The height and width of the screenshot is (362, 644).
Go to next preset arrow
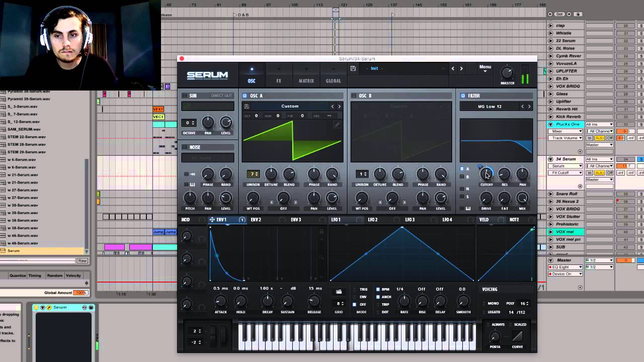pyautogui.click(x=461, y=68)
